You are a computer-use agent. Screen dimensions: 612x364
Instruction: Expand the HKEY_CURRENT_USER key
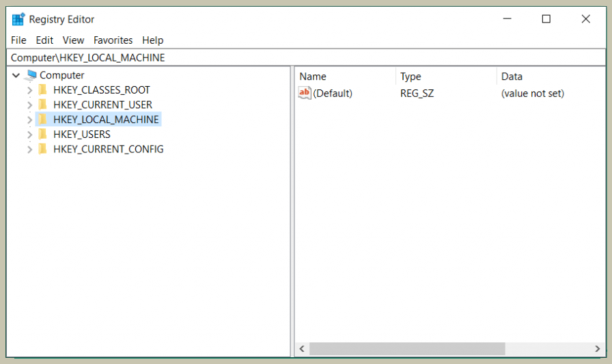[29, 105]
